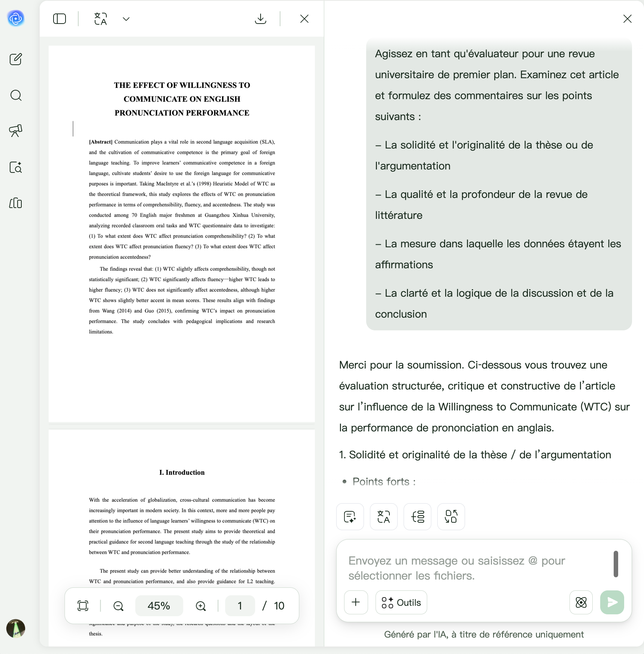The image size is (644, 654).
Task: Click the green send message button
Action: coord(612,602)
